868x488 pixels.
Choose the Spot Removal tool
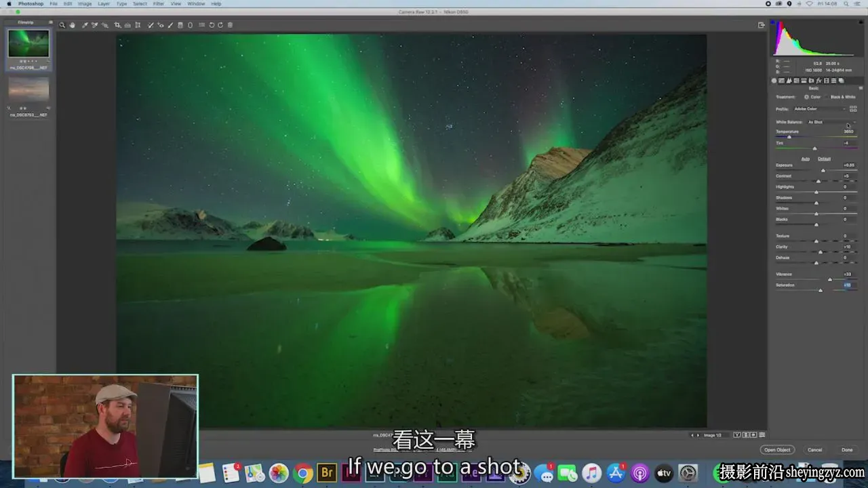[x=151, y=25]
